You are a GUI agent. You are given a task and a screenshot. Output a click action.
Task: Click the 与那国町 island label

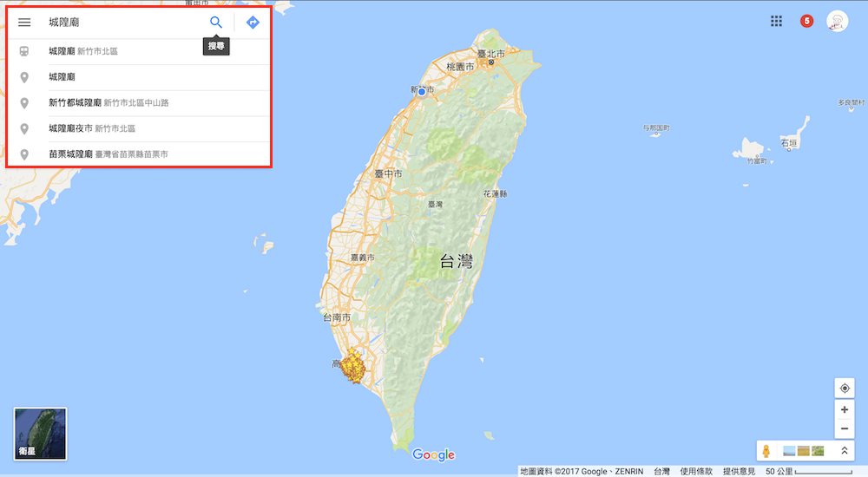pyautogui.click(x=656, y=127)
